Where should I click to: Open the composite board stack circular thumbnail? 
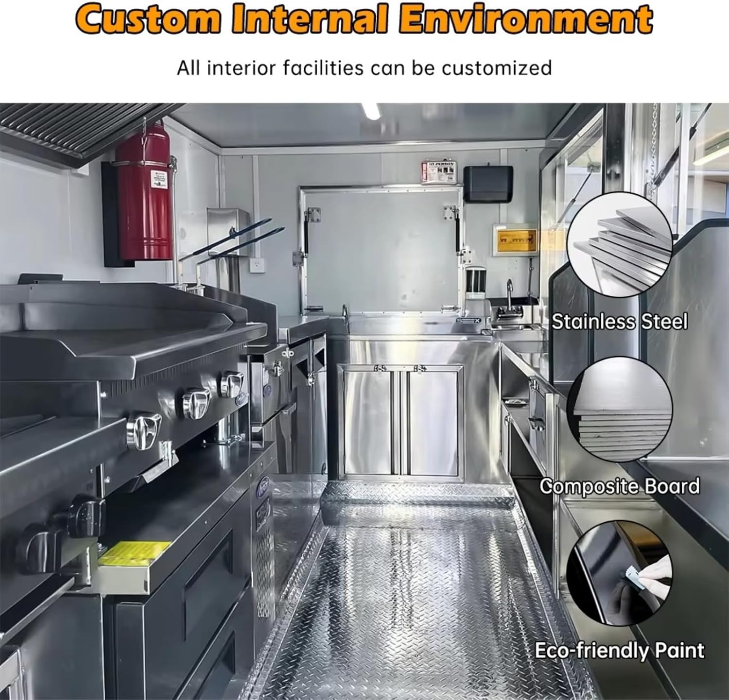(620, 410)
